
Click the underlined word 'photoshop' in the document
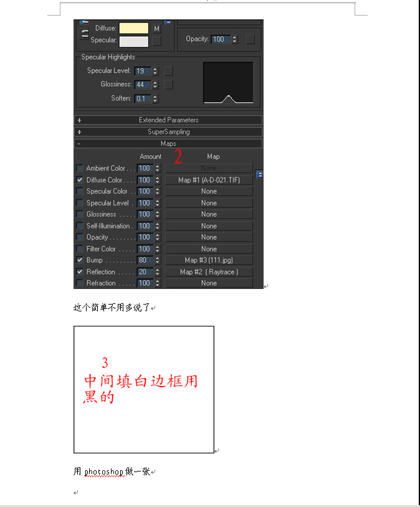pos(104,471)
